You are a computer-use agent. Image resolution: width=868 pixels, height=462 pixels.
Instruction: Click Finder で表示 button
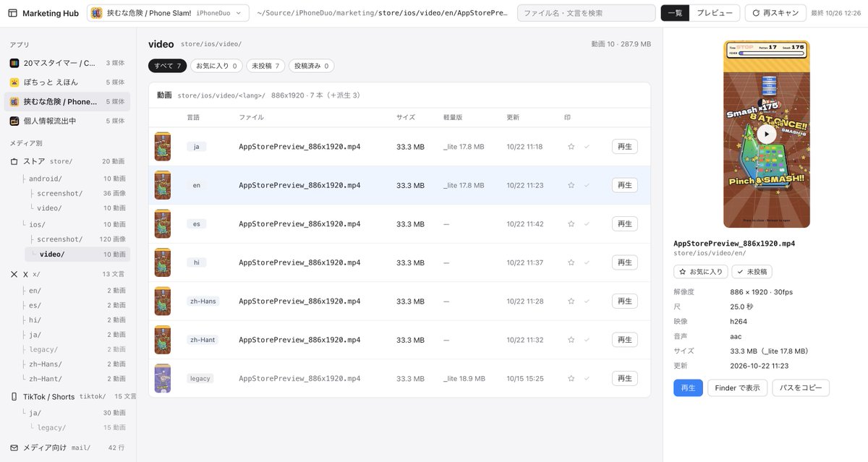pyautogui.click(x=737, y=388)
